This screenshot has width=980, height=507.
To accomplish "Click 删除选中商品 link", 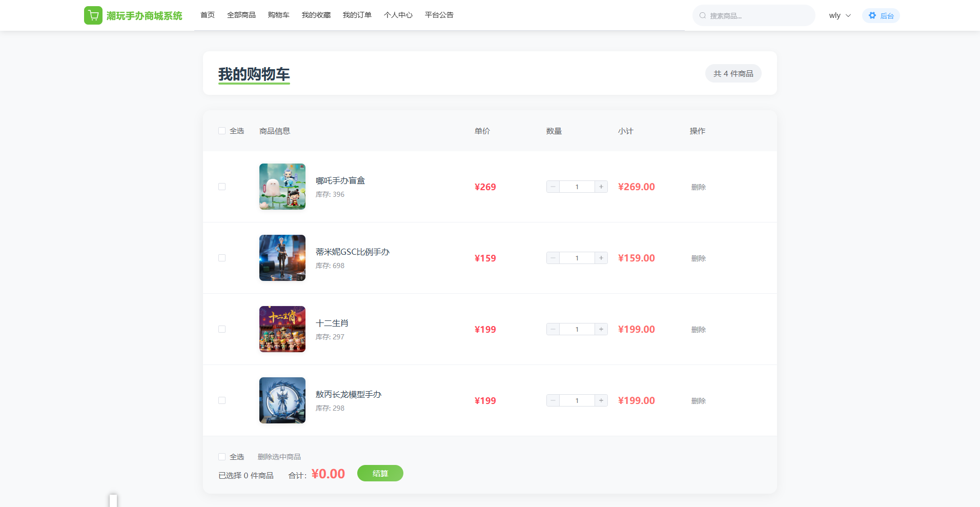I will coord(279,457).
